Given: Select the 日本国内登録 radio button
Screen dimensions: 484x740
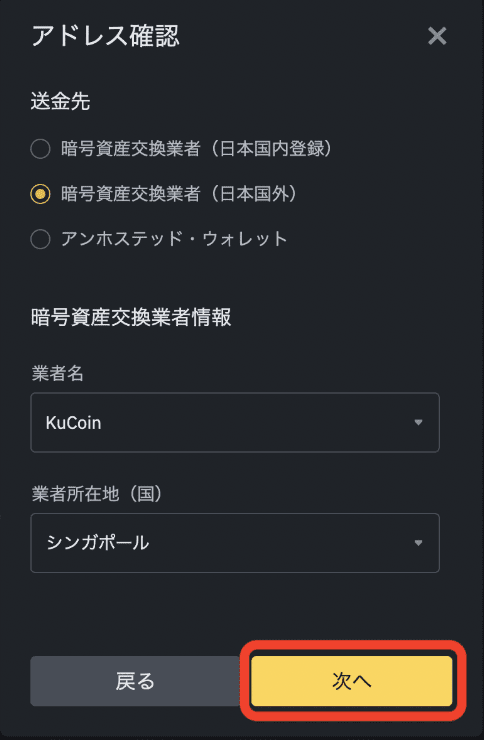Looking at the screenshot, I should point(41,149).
